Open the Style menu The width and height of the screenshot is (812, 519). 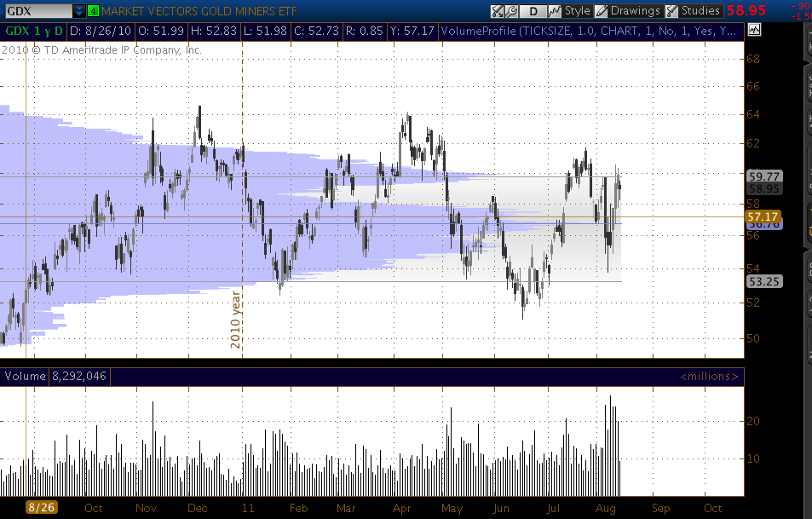[x=569, y=12]
